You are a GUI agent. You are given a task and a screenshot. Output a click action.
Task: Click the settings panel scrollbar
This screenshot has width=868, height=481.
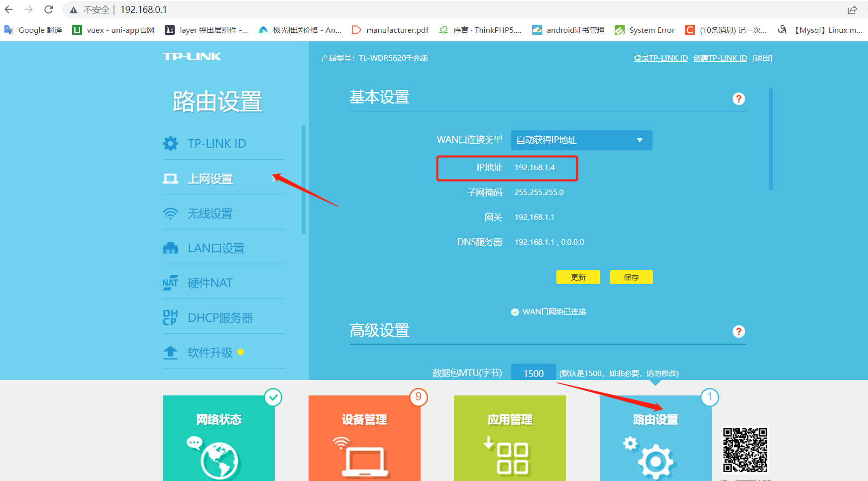pos(771,139)
